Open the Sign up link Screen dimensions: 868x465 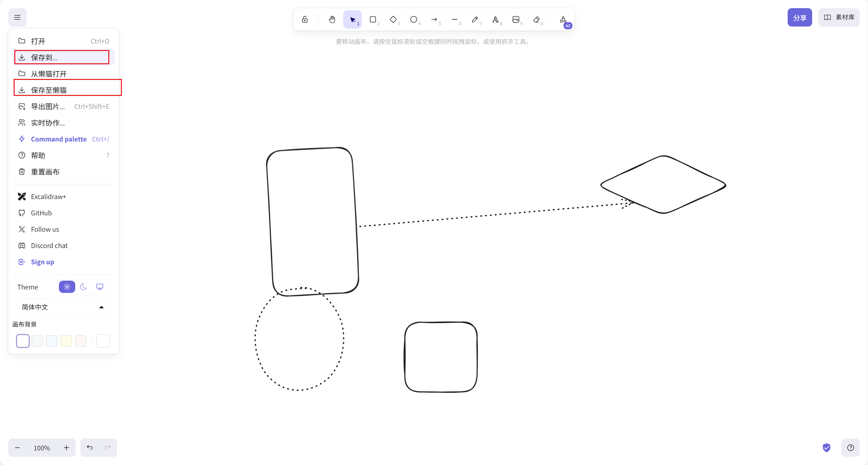[43, 262]
